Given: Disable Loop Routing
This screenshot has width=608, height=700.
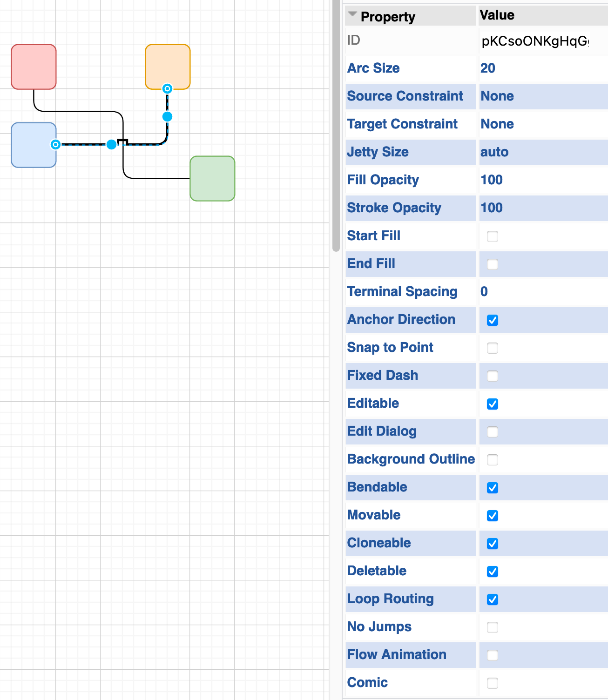Looking at the screenshot, I should click(492, 599).
